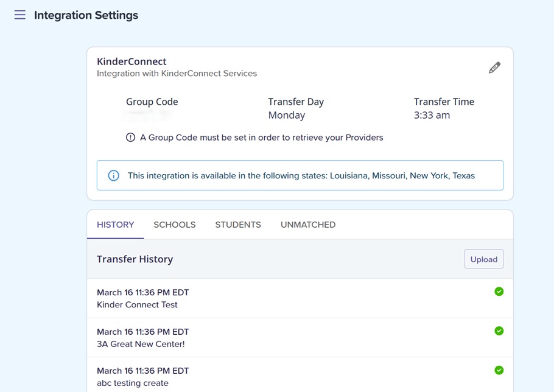Viewport: 554px width, 392px height.
Task: Open the SCHOOLS tab
Action: click(175, 225)
